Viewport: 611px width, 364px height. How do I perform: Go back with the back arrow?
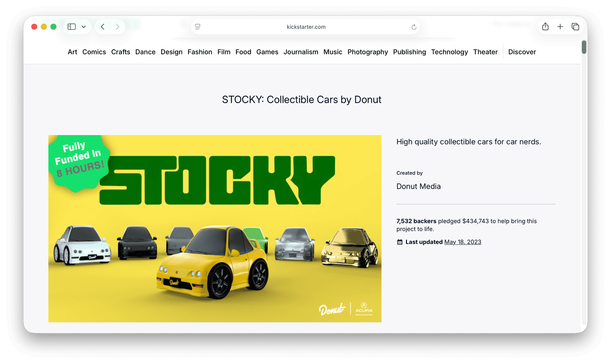[x=103, y=27]
